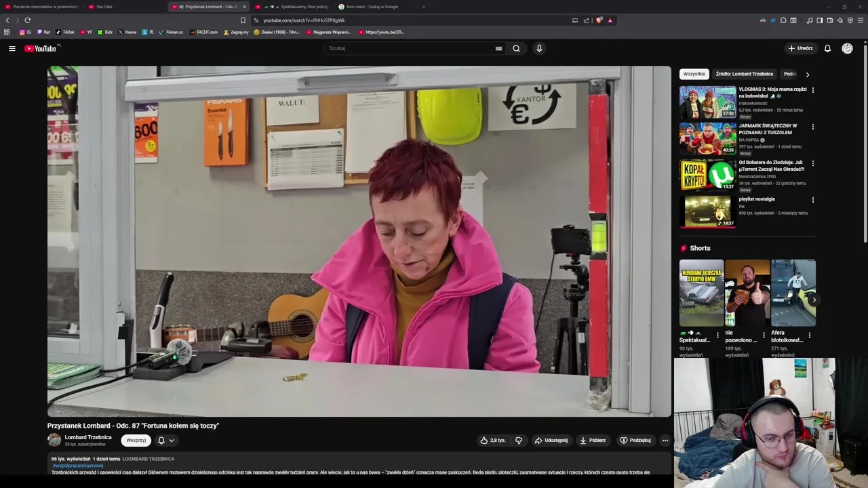
Task: Open share icon in the address bar
Action: click(x=587, y=20)
